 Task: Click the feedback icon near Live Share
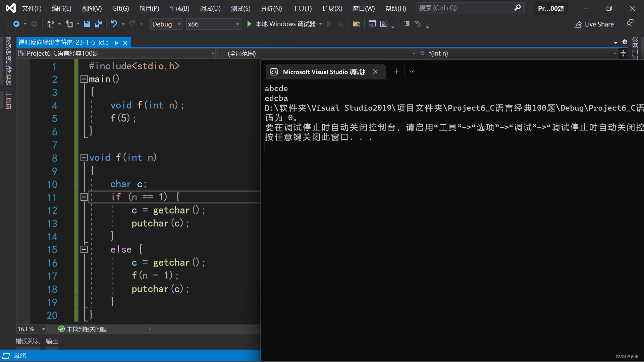pos(630,23)
